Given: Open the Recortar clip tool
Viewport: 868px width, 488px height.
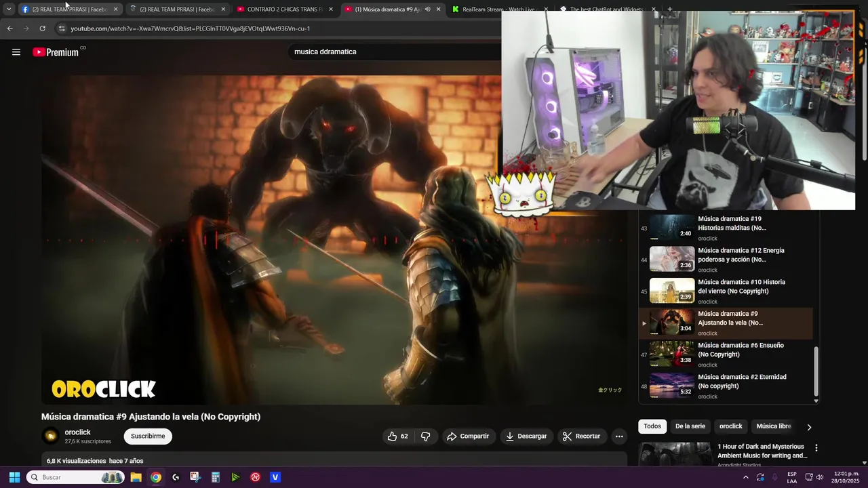Looking at the screenshot, I should point(582,436).
